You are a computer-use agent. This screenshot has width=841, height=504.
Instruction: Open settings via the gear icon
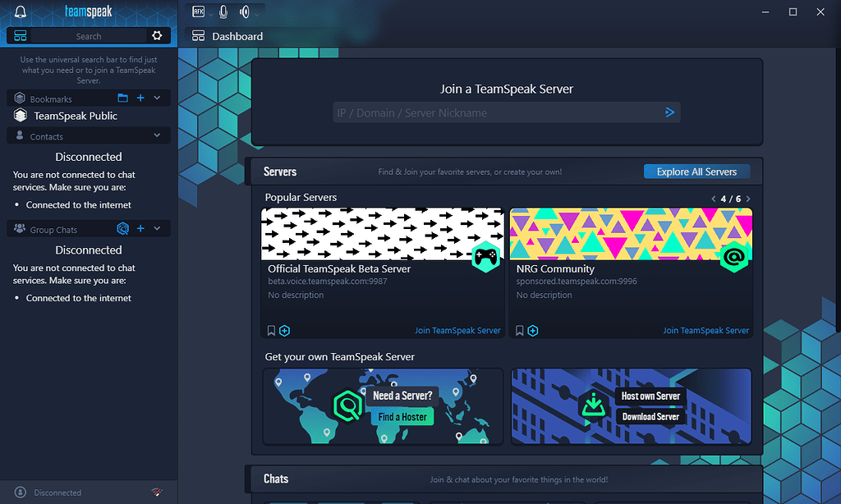pyautogui.click(x=157, y=36)
